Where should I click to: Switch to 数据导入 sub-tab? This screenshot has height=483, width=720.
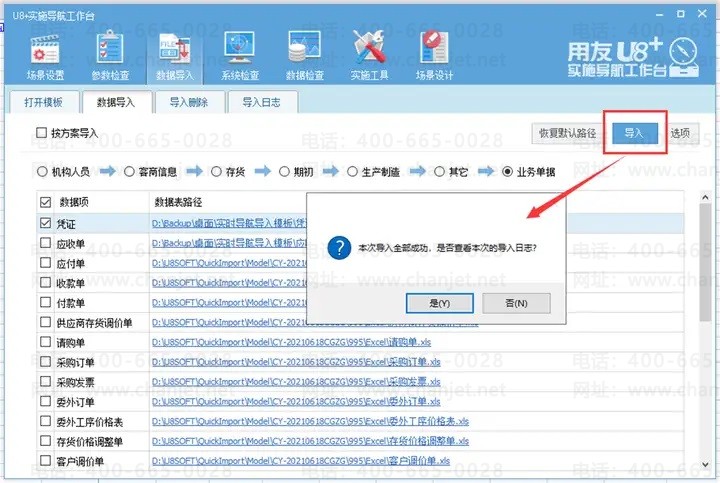coord(116,102)
